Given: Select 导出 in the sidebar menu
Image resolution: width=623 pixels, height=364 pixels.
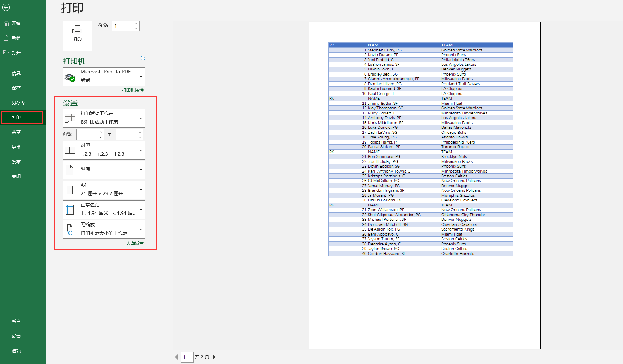Looking at the screenshot, I should [x=16, y=147].
